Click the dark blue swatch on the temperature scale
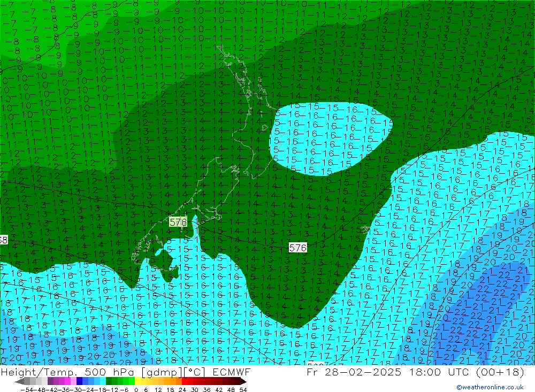The width and height of the screenshot is (535, 392). click(x=79, y=381)
